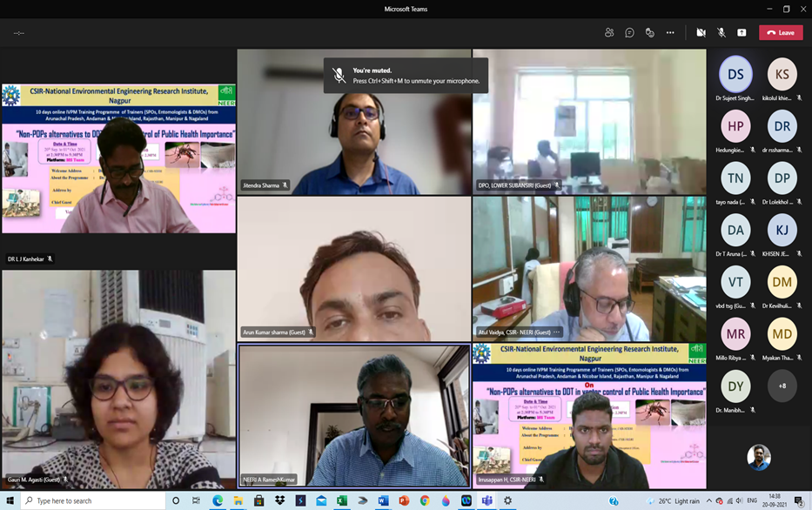The height and width of the screenshot is (510, 812).
Task: Click the KJ participant avatar
Action: click(x=782, y=231)
